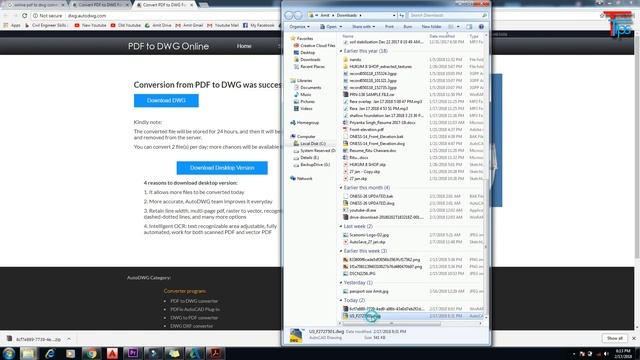The height and width of the screenshot is (360, 640).
Task: Refresh the Explorer address bar
Action: pos(402,15)
